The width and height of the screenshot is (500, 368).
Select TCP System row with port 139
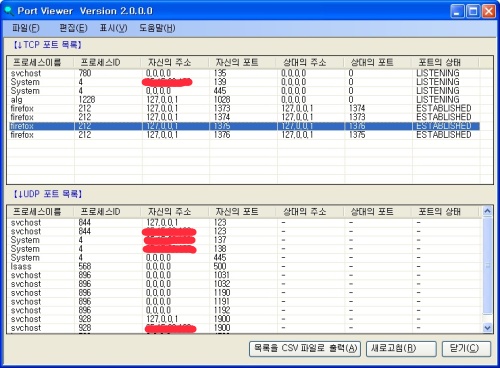pos(244,82)
